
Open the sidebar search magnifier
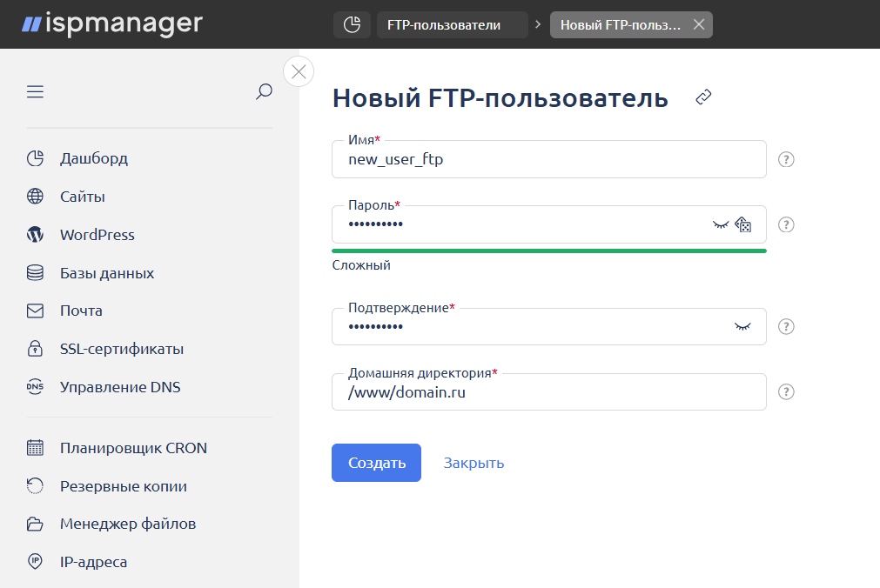tap(264, 91)
